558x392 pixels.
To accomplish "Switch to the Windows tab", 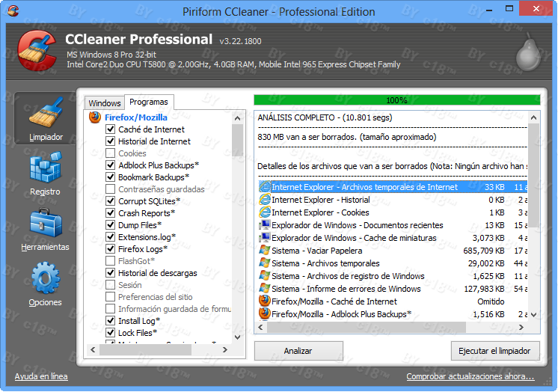I will click(x=104, y=103).
